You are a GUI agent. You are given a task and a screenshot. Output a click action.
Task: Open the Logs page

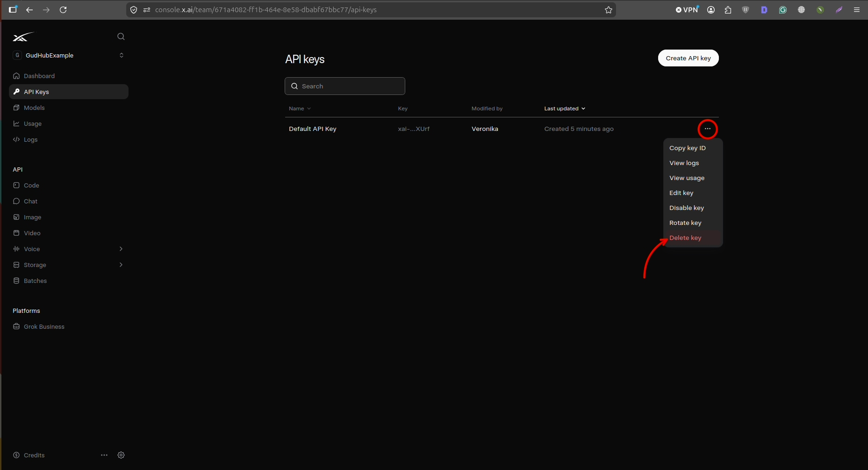(69, 139)
